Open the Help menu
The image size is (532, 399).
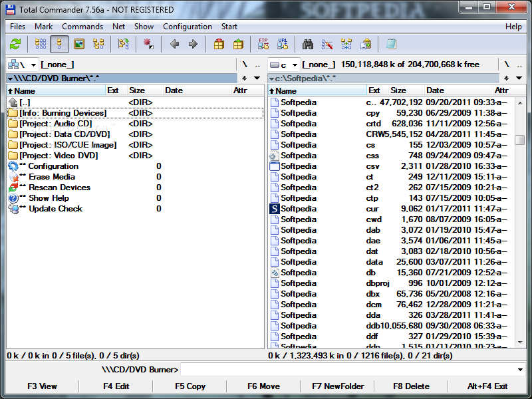513,27
